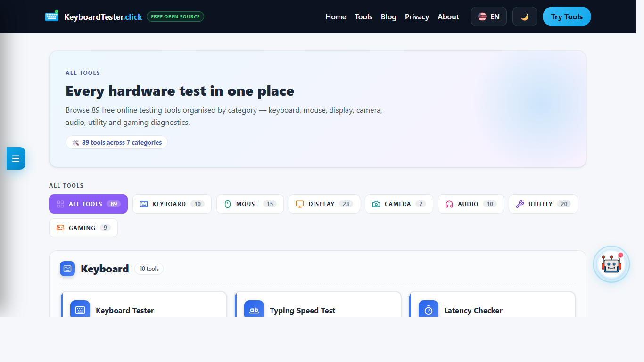This screenshot has height=362, width=644.
Task: Filter tools by Audio category
Action: [x=471, y=204]
